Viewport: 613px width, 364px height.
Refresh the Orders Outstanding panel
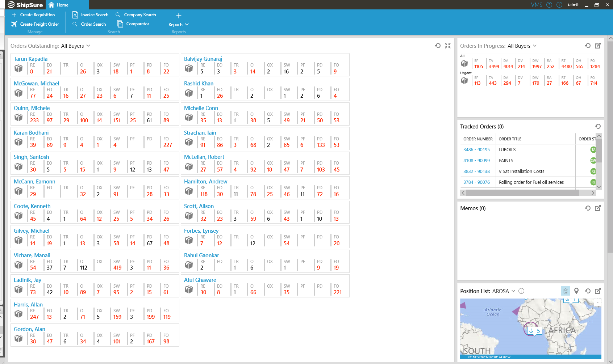(x=438, y=46)
